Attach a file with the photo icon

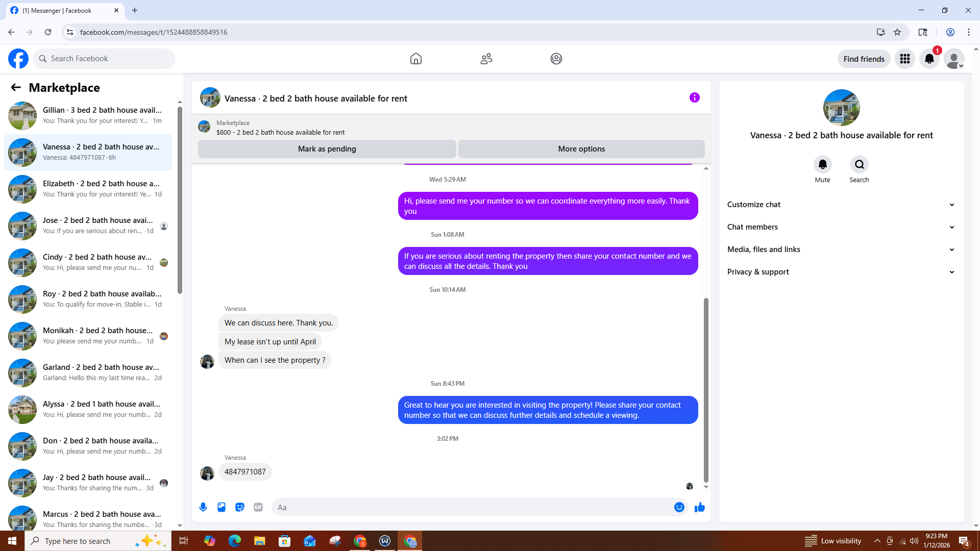coord(222,507)
